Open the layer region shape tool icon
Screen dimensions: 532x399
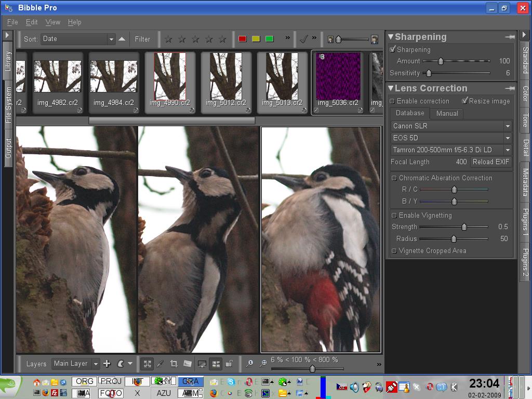pyautogui.click(x=121, y=364)
